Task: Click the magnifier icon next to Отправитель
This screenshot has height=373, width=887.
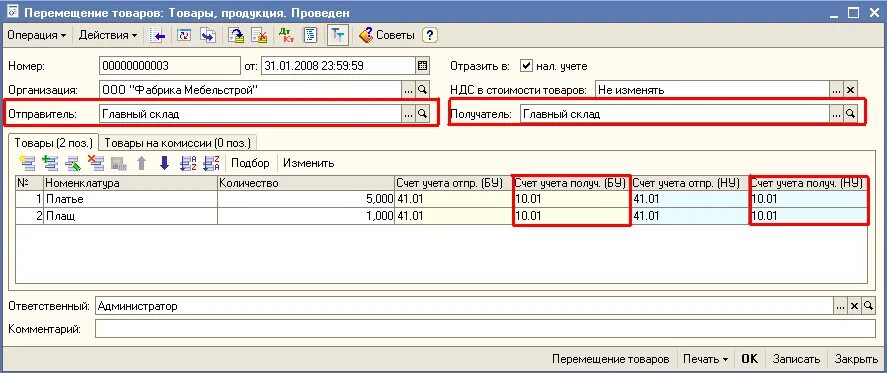Action: 422,114
